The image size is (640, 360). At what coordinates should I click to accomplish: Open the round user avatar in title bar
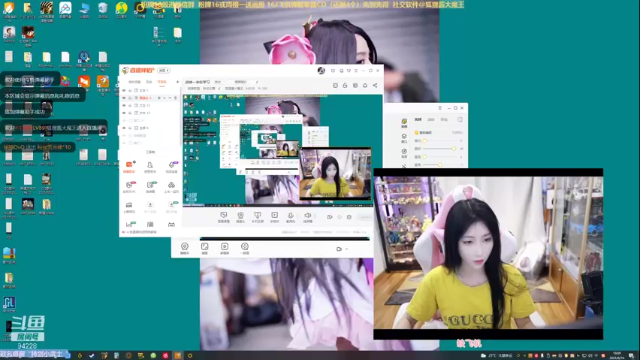[321, 71]
